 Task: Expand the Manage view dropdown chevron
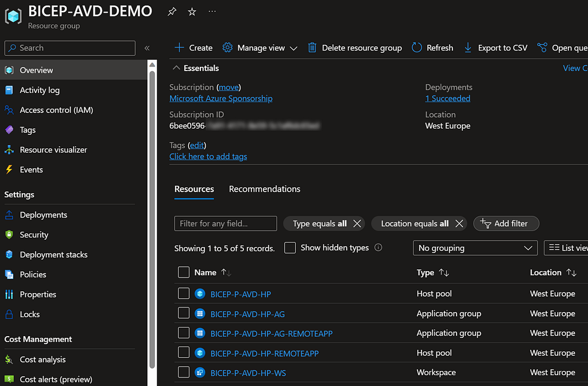pos(293,48)
